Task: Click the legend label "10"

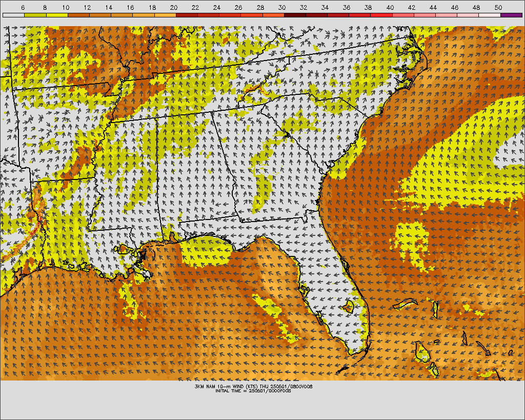Action: click(66, 7)
